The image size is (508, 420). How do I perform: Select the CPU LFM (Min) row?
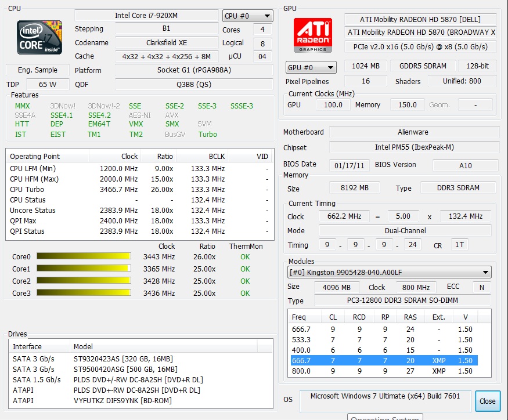click(140, 168)
